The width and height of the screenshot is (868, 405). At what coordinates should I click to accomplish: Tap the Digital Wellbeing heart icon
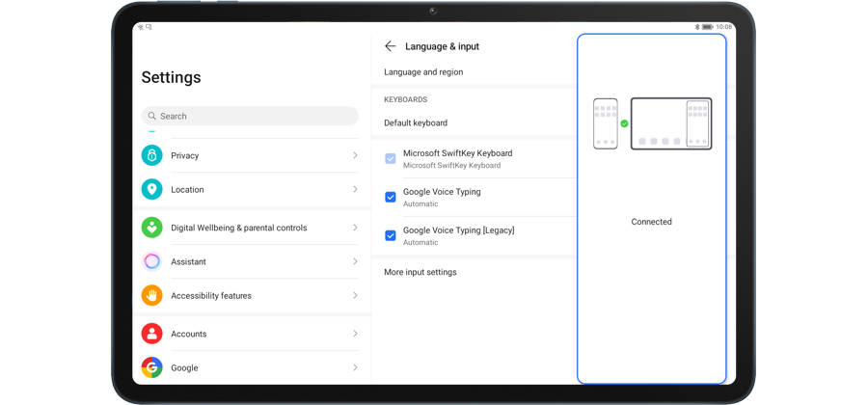pos(151,228)
